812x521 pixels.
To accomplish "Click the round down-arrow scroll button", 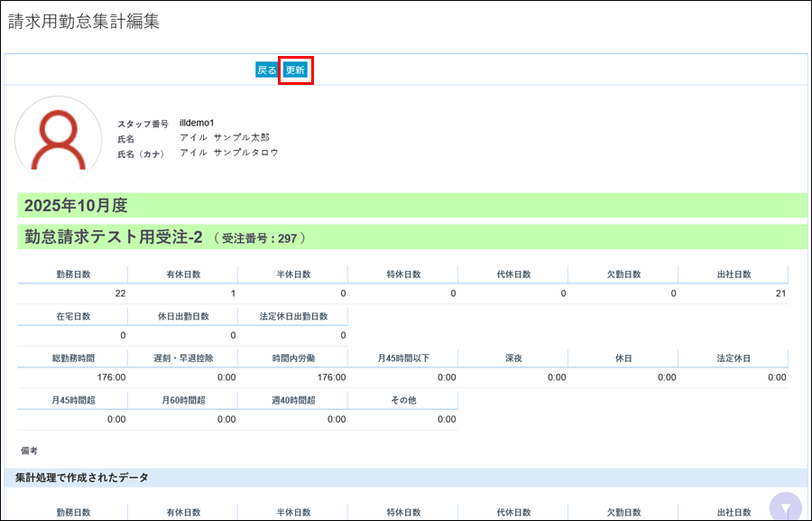I will 786,507.
